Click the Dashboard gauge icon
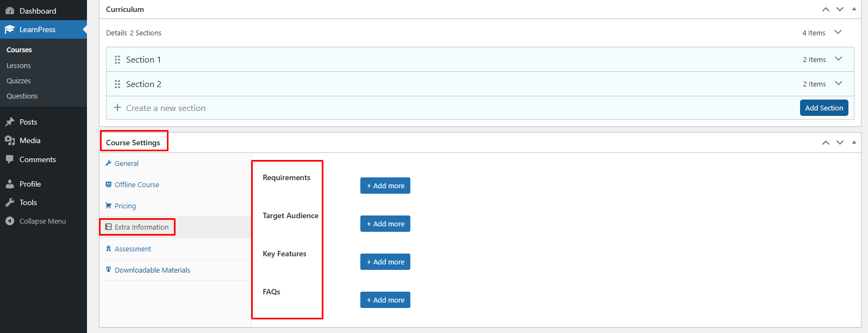Image resolution: width=868 pixels, height=333 pixels. (10, 11)
